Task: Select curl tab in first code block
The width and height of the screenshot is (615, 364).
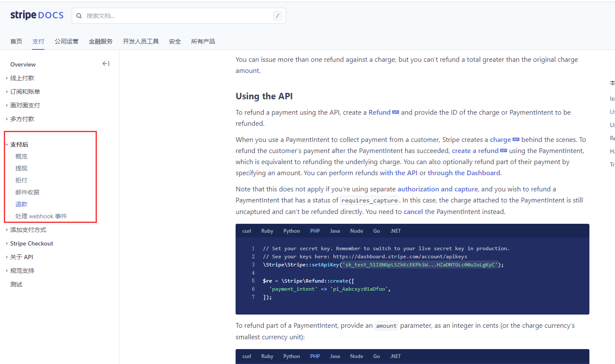Action: [x=247, y=231]
